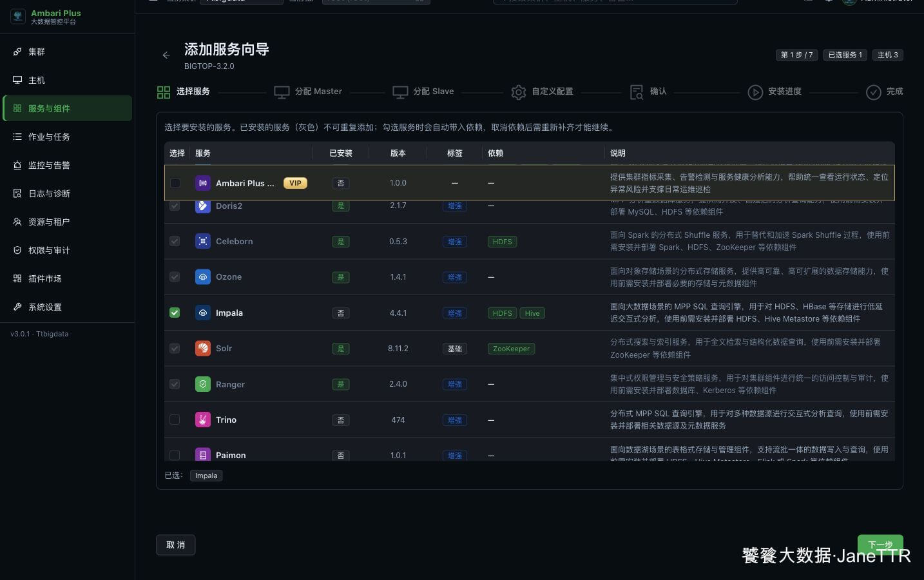Viewport: 924px width, 580px height.
Task: Click the 标签 column header
Action: 455,153
